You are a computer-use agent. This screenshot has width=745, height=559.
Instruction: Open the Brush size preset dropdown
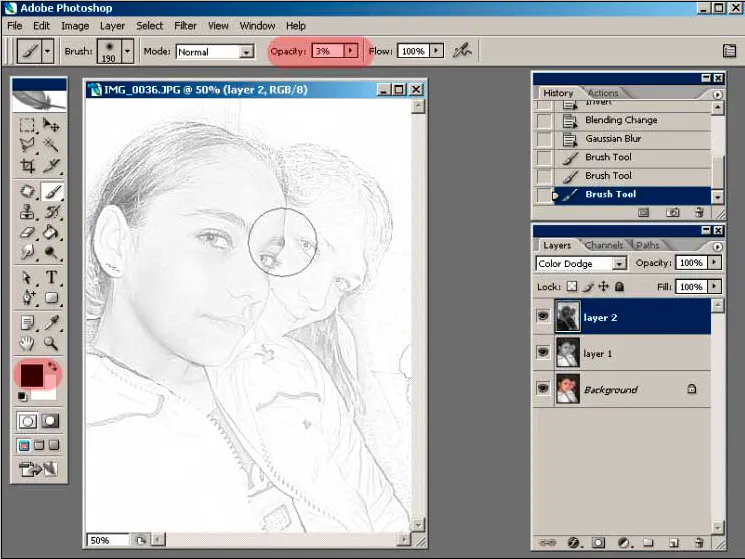point(127,50)
